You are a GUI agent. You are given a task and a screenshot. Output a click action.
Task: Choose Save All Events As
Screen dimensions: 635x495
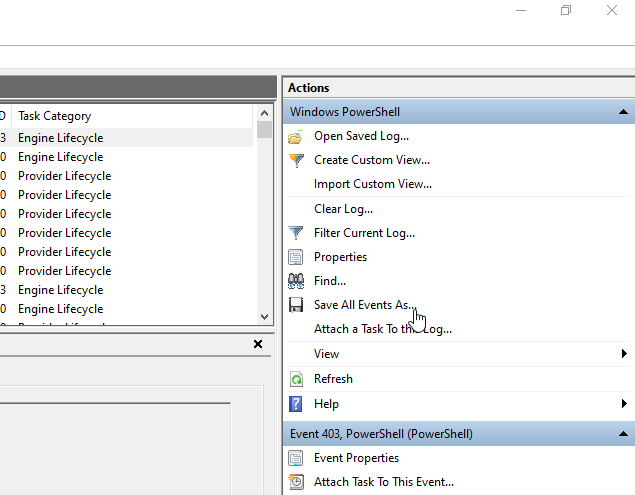pos(365,305)
